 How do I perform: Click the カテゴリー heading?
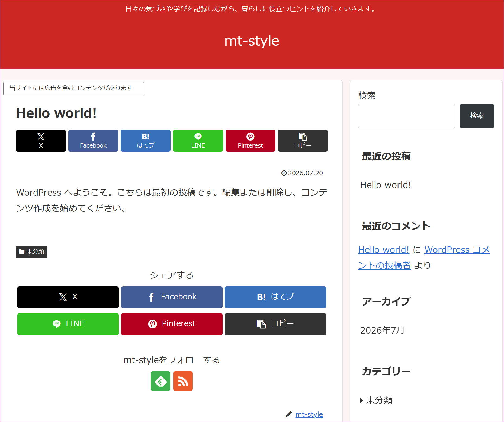coord(386,371)
